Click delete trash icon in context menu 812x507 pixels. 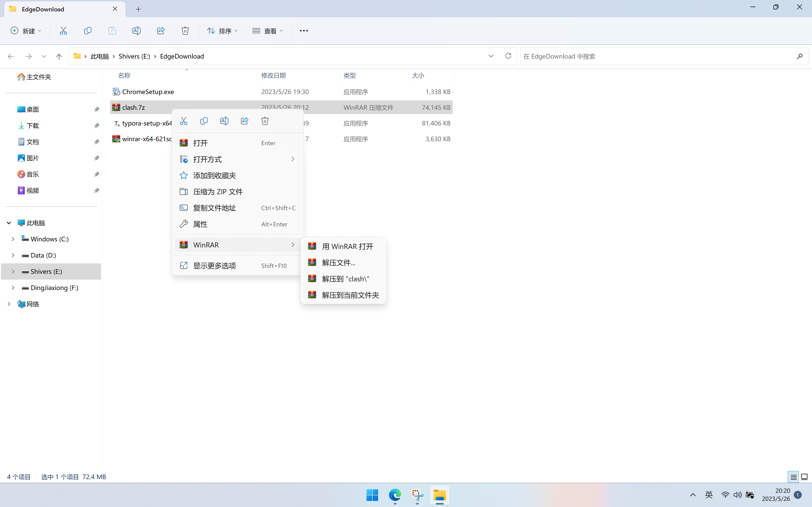(265, 121)
